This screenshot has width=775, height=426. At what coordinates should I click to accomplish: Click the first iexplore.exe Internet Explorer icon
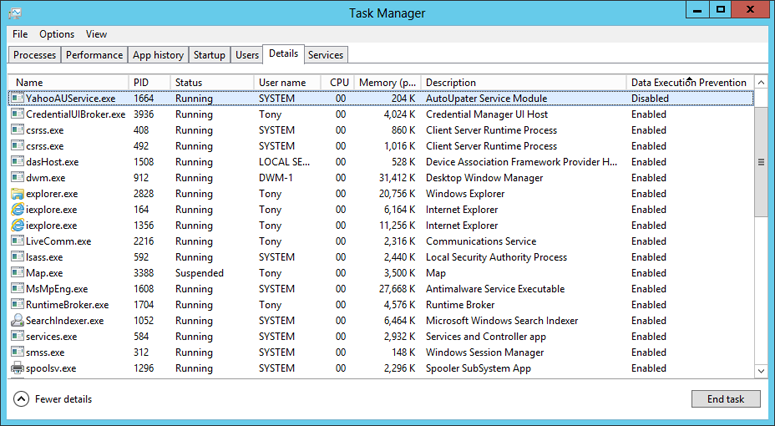pos(17,209)
